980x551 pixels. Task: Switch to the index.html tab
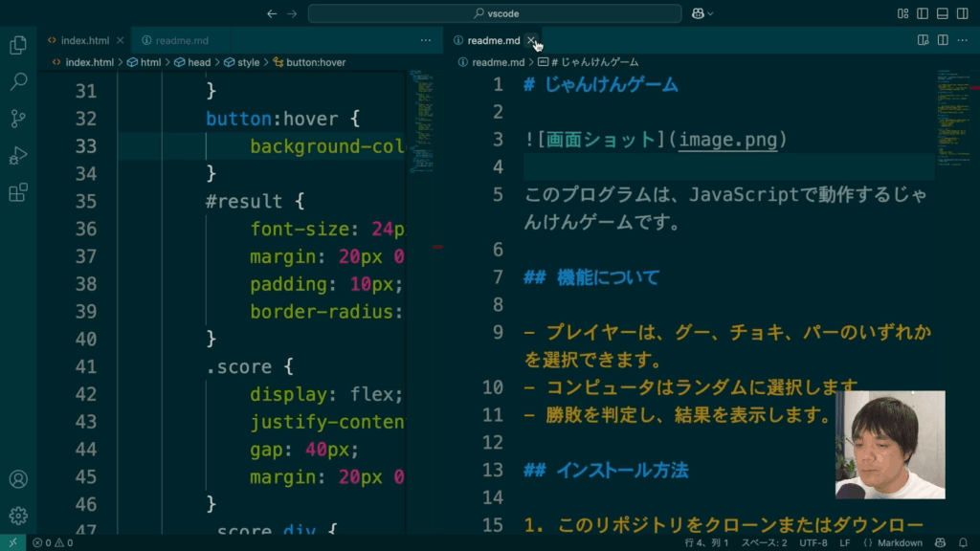(84, 40)
